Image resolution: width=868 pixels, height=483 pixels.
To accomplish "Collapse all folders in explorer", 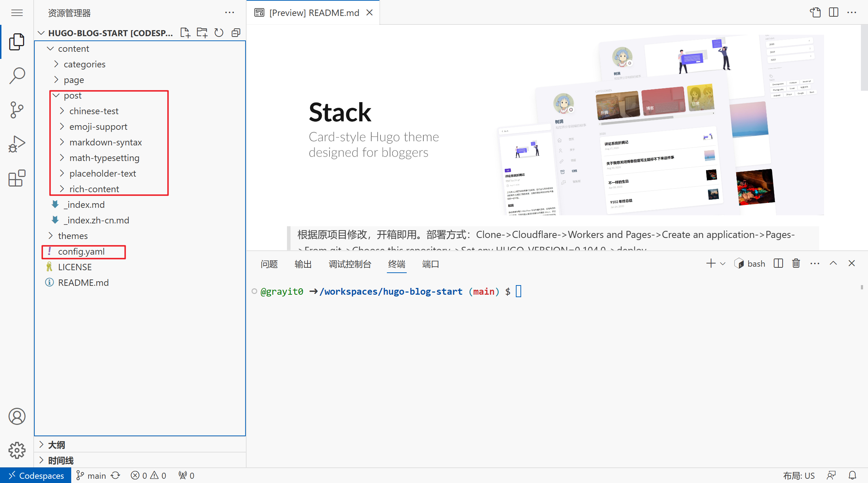I will pos(236,33).
